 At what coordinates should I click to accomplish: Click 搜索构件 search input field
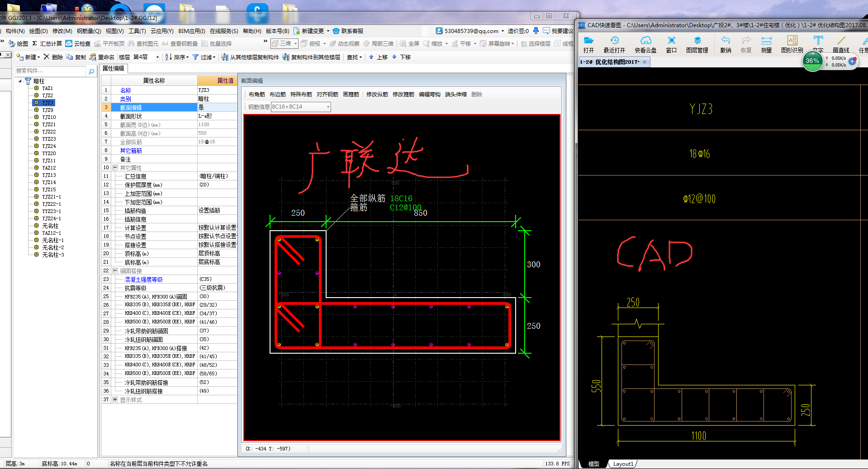click(x=50, y=71)
